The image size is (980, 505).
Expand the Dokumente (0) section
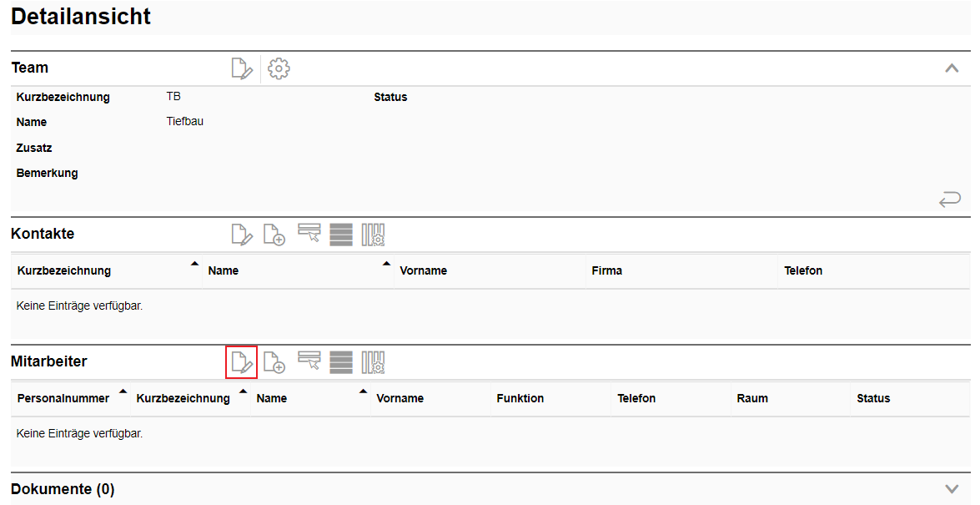pos(952,489)
